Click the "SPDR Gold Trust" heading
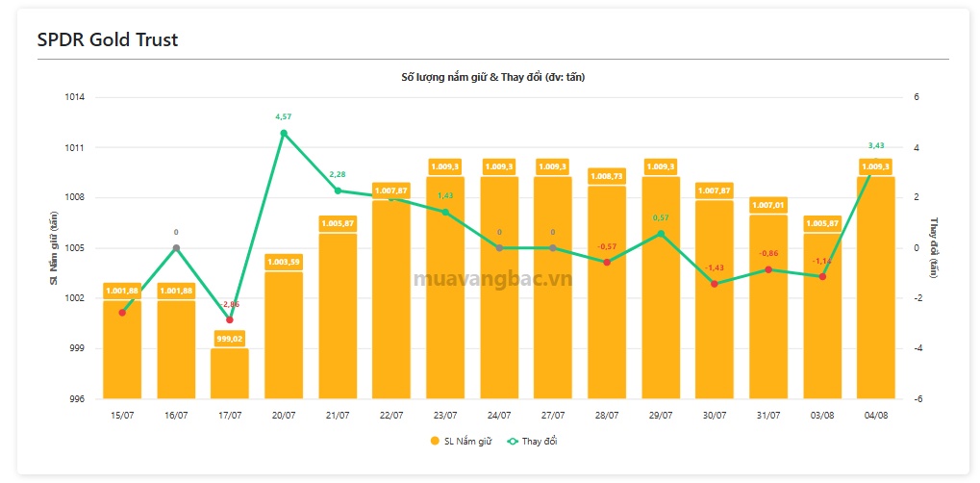The width and height of the screenshot is (980, 483). 108,40
